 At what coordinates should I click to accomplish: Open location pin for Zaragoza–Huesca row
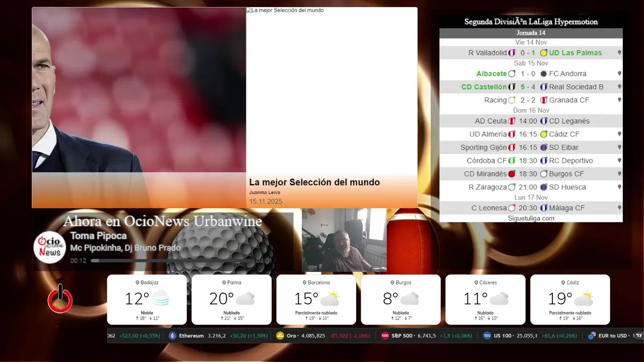click(x=619, y=187)
